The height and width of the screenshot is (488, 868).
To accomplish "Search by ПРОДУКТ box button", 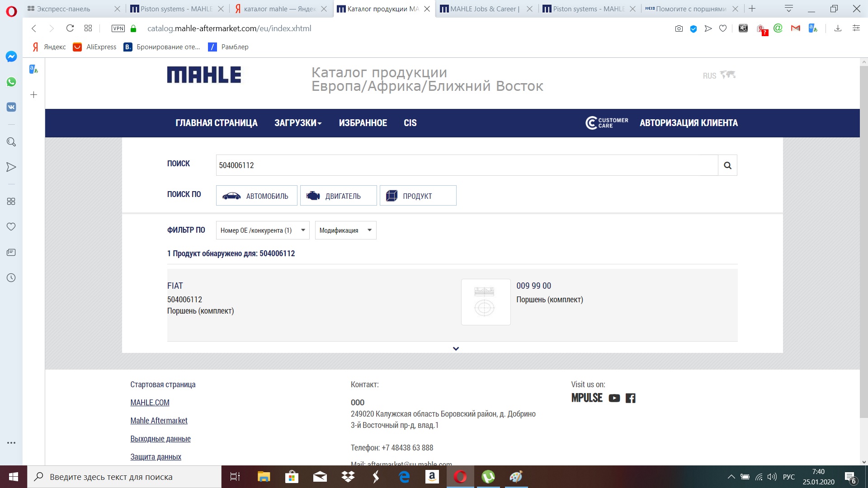I will [x=418, y=196].
